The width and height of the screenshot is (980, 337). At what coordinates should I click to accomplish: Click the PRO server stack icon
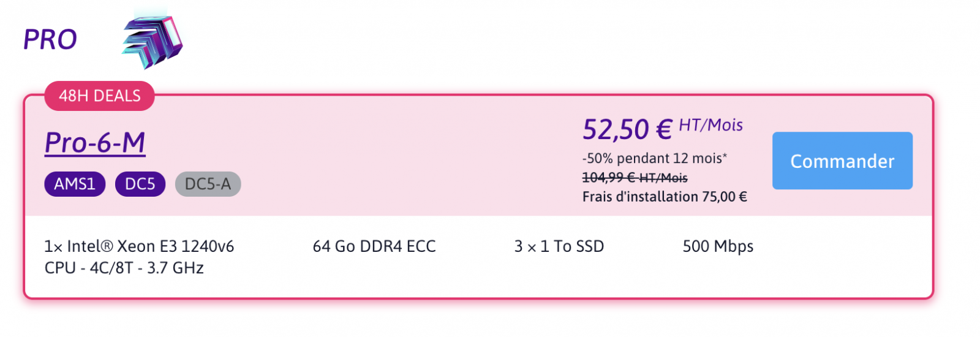pyautogui.click(x=153, y=40)
